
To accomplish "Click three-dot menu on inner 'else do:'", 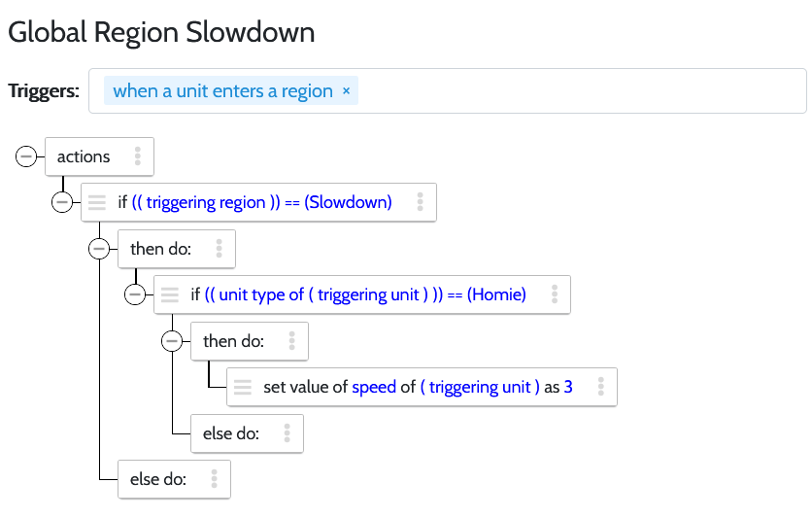I will click(288, 433).
